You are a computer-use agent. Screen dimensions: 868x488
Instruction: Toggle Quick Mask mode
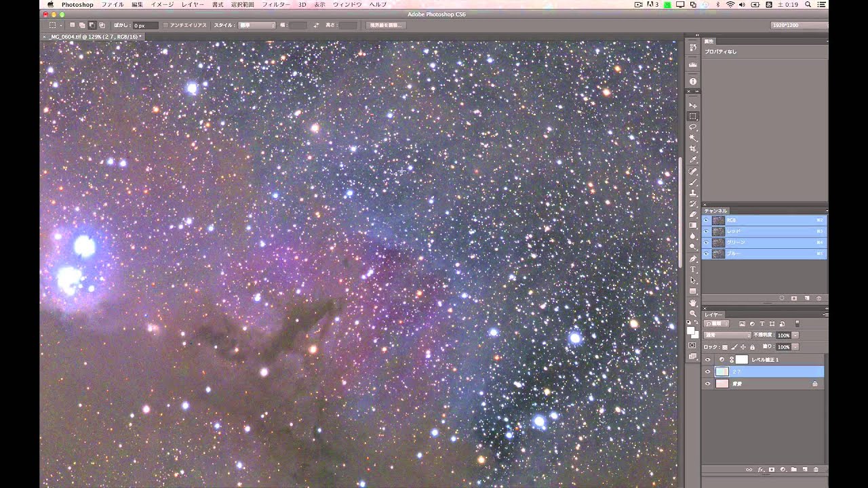point(693,346)
